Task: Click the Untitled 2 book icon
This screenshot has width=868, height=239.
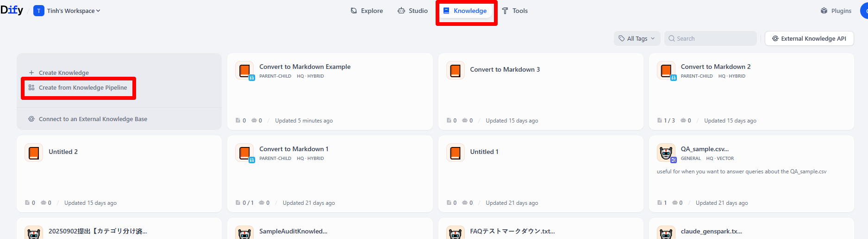Action: 34,153
